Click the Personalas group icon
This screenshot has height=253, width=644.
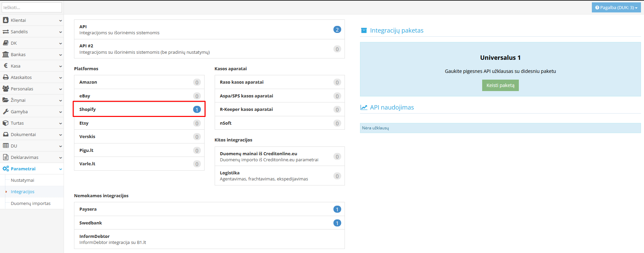pyautogui.click(x=5, y=89)
